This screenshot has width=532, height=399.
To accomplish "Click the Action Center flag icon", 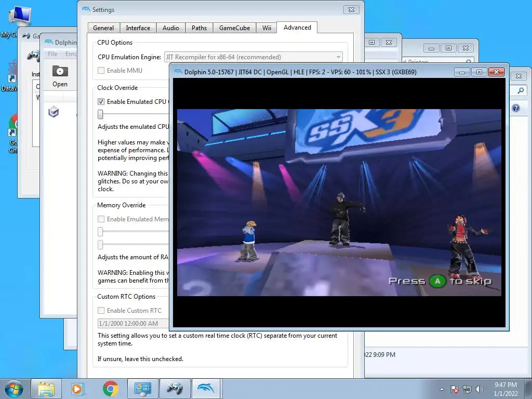I will [455, 389].
